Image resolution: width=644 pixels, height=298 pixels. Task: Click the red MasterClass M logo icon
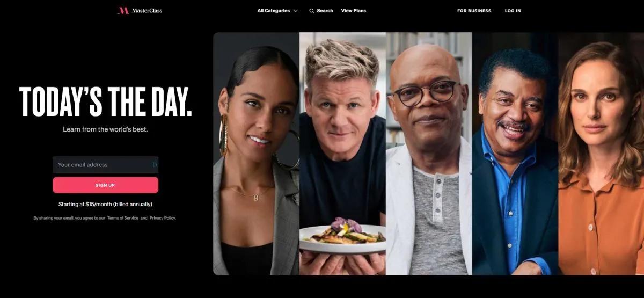pyautogui.click(x=123, y=11)
